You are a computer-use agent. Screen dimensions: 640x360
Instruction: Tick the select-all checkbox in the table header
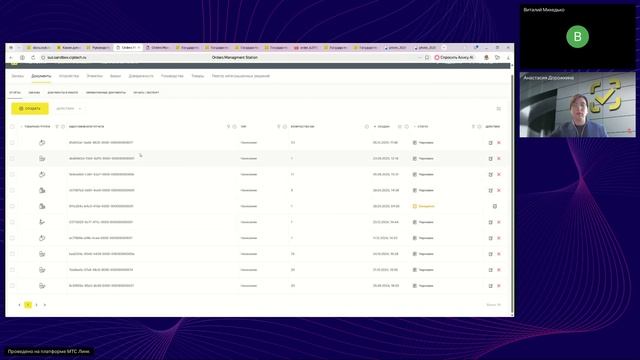[12, 127]
